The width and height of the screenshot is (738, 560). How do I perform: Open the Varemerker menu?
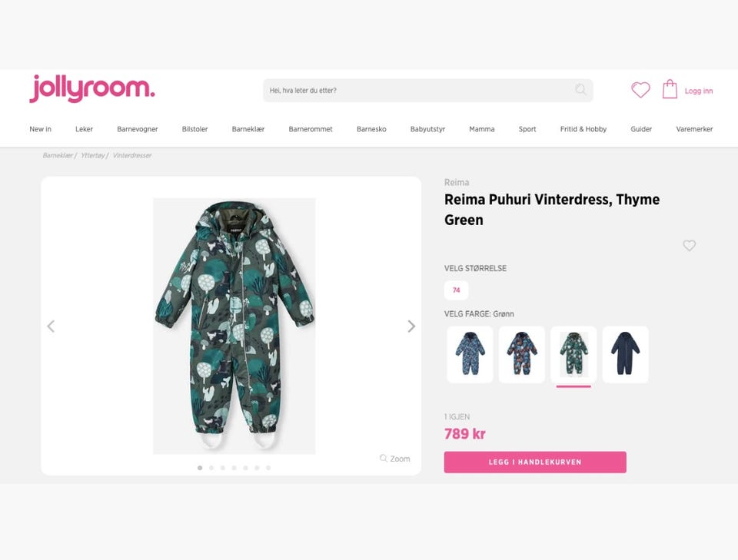[x=694, y=129]
